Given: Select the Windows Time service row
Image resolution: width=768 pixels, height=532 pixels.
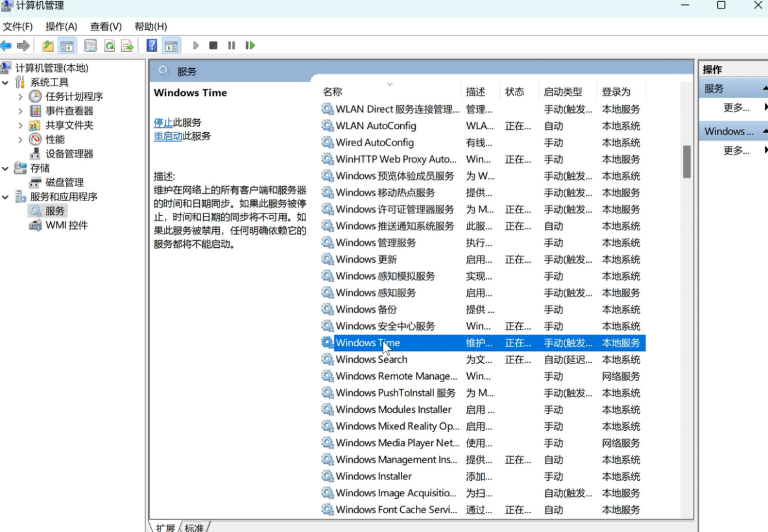Looking at the screenshot, I should [483, 343].
